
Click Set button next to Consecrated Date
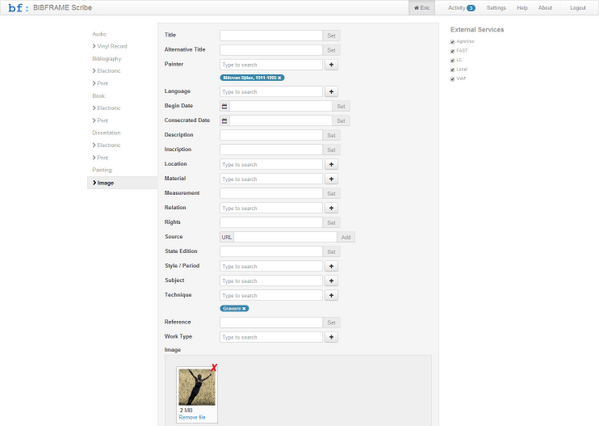tap(341, 121)
